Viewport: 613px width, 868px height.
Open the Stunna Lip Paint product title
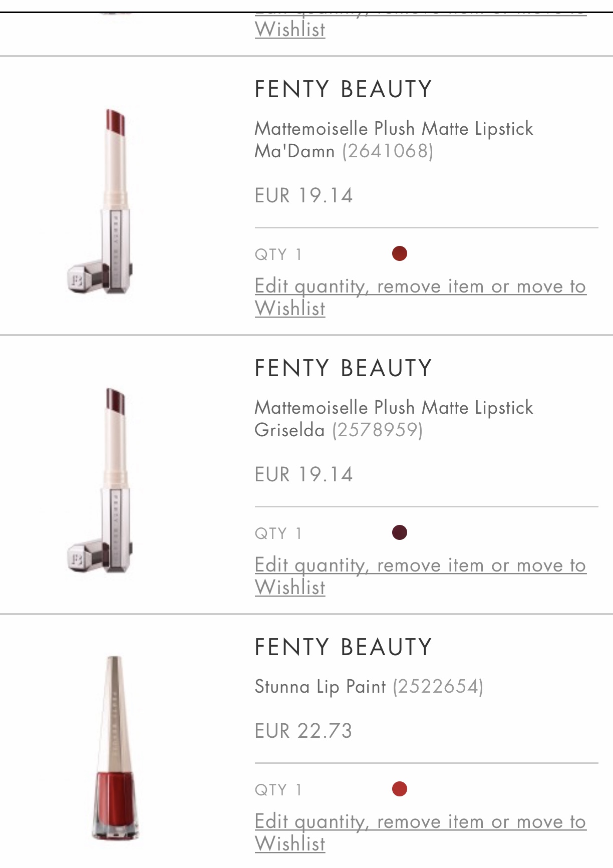(320, 687)
